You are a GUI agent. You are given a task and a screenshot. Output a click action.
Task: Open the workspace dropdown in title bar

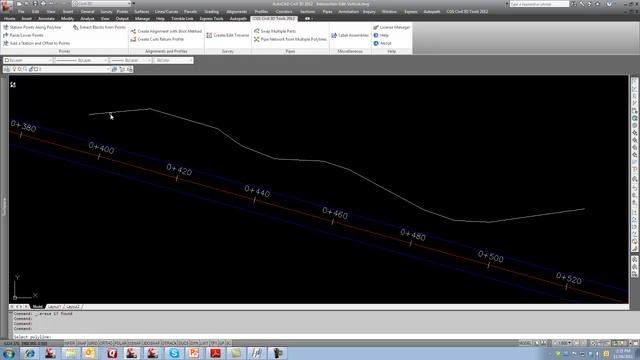click(102, 4)
